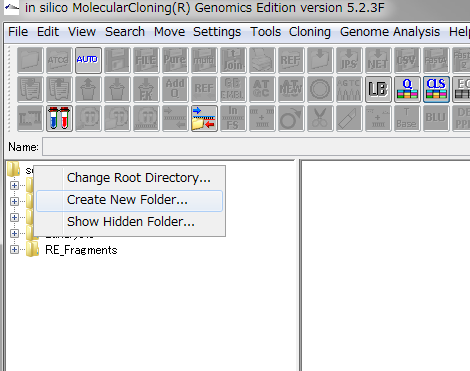The image size is (470, 371).
Task: Click the LB toolbar icon
Action: click(378, 89)
